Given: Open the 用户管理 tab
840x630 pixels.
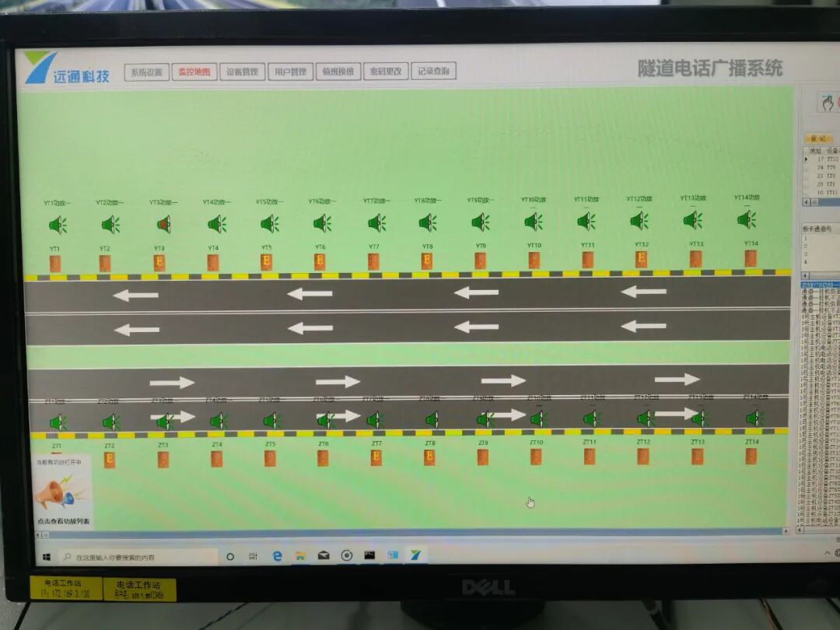Looking at the screenshot, I should (290, 72).
